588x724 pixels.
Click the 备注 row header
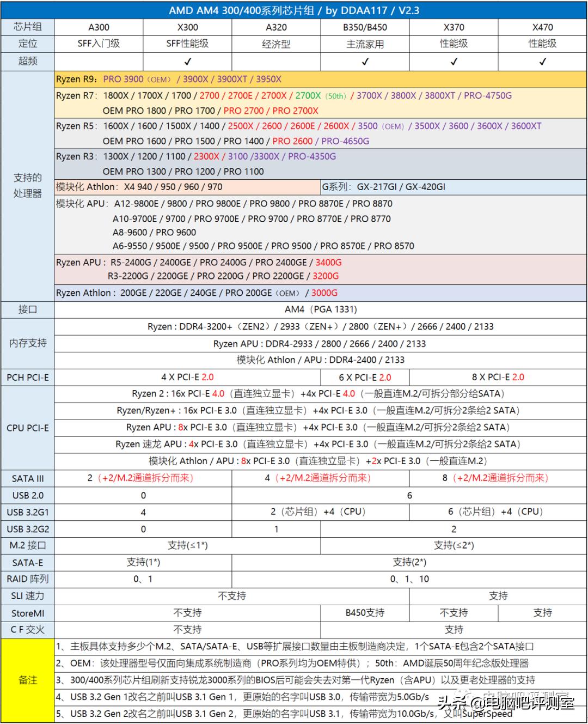[28, 680]
